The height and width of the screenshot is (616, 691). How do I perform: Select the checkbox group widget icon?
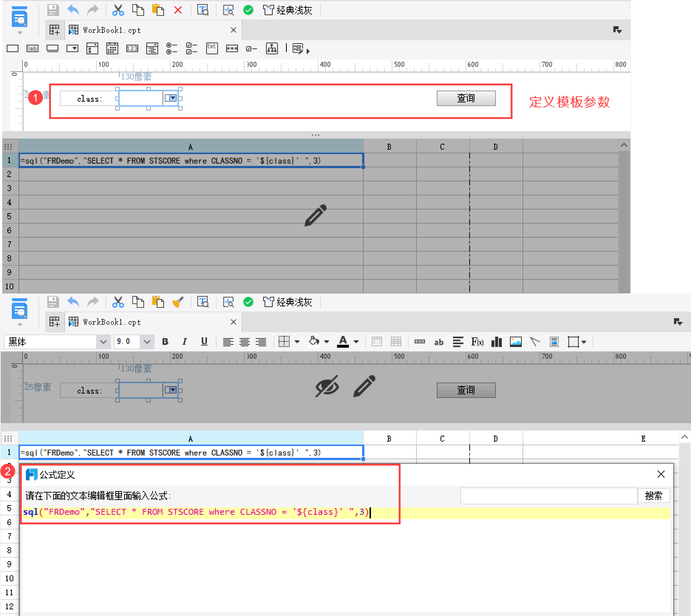click(x=191, y=48)
